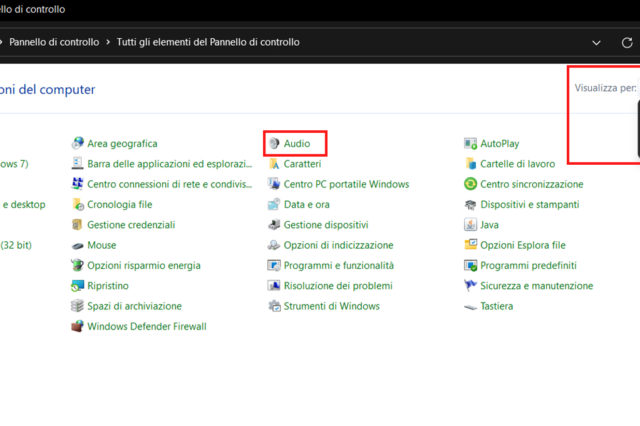Viewport: 640px width, 426px height.
Task: Click the Mouse icon
Action: point(77,245)
